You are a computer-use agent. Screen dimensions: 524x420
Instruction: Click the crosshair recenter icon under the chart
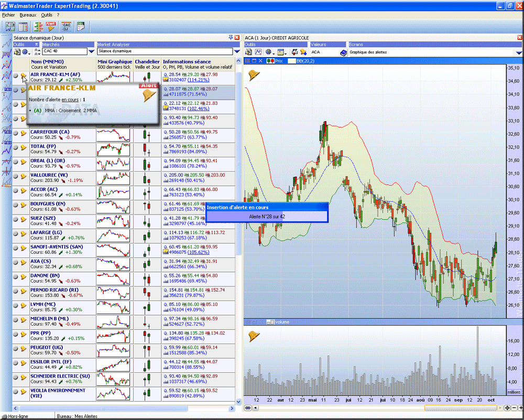tap(507, 408)
